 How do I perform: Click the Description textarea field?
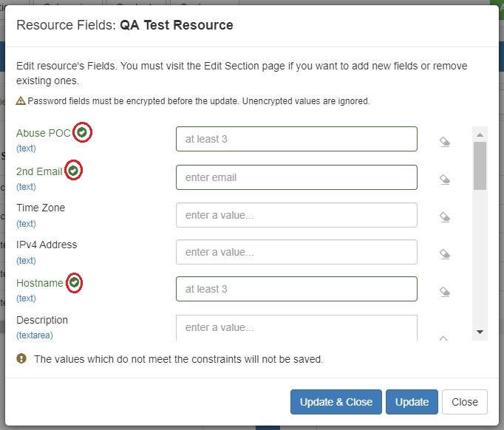point(296,327)
